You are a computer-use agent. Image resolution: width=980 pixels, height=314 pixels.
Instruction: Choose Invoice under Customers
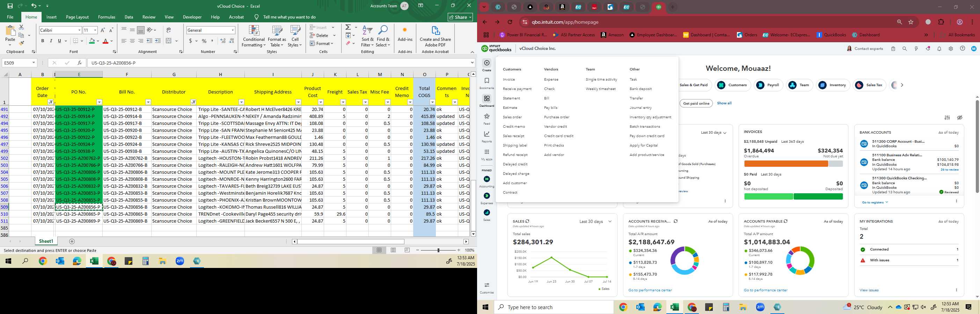click(509, 80)
